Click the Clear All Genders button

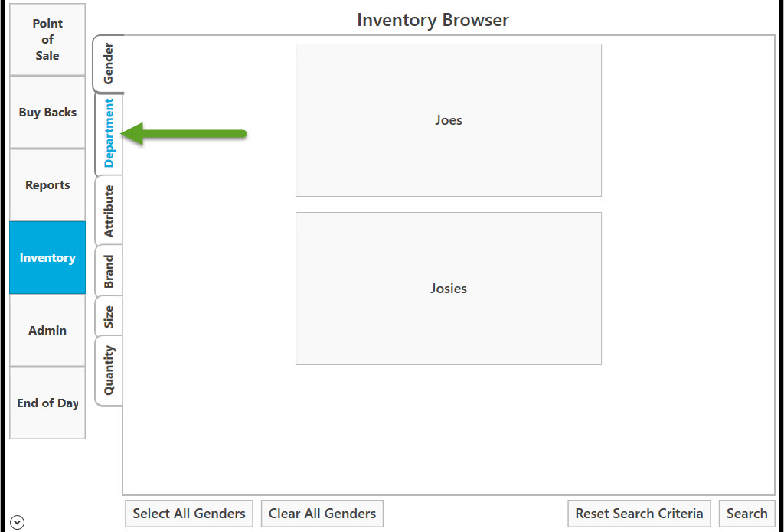click(x=322, y=514)
